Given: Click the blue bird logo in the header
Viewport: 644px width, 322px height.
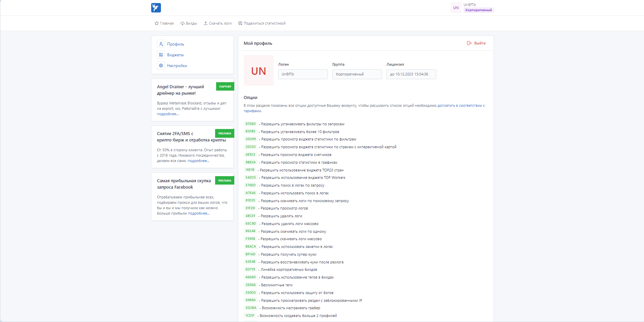Looking at the screenshot, I should (x=156, y=8).
